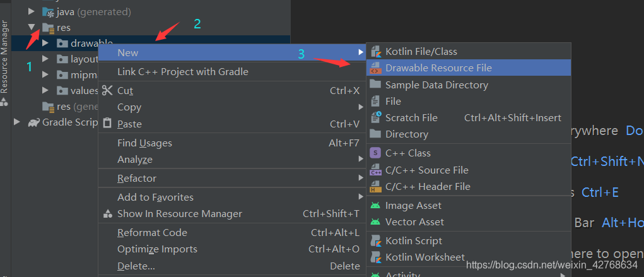Click the Drawable Resource File icon
The image size is (644, 277).
click(x=375, y=68)
